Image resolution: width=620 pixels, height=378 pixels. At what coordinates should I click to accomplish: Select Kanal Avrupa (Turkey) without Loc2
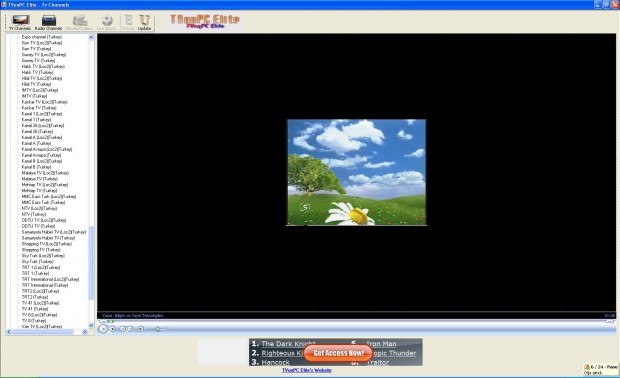41,155
